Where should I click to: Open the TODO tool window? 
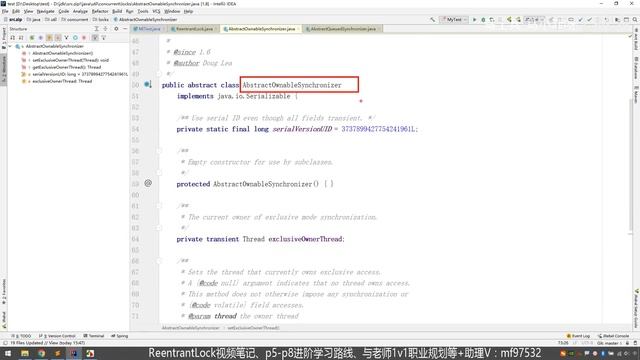(x=21, y=336)
